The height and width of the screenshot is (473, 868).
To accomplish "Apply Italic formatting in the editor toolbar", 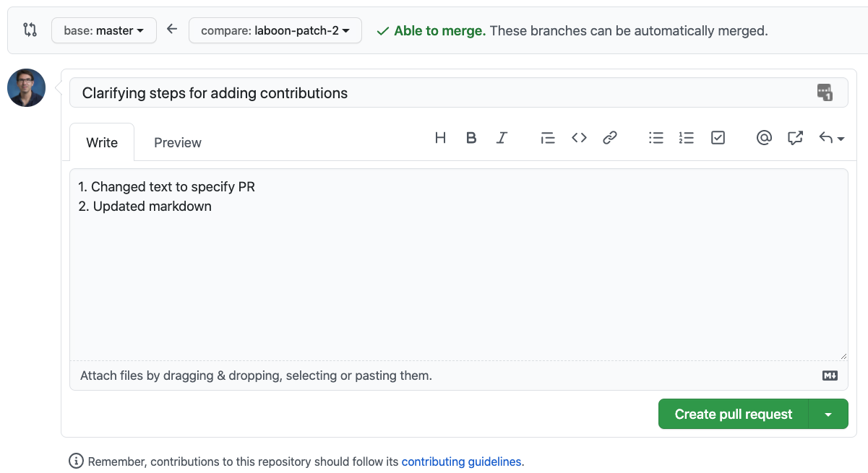I will coord(502,137).
